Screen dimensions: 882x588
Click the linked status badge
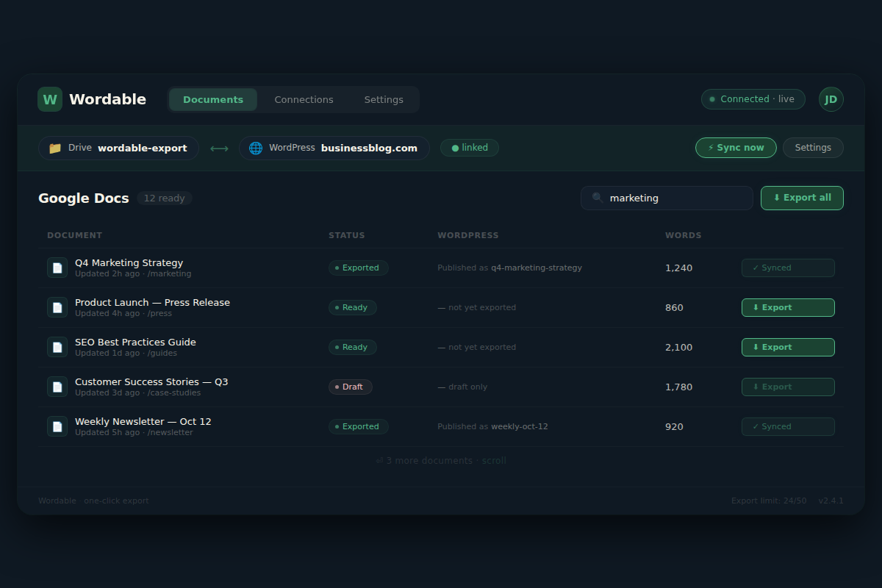[x=470, y=148]
